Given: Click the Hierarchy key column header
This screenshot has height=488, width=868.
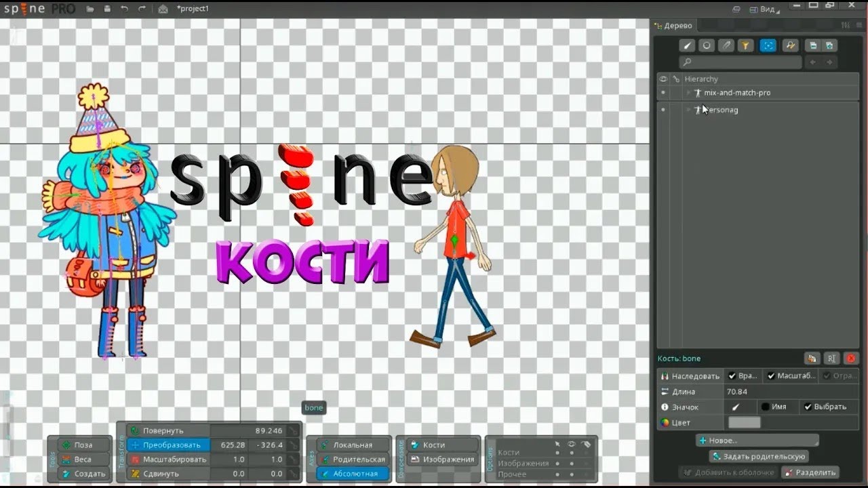Looking at the screenshot, I should 675,79.
